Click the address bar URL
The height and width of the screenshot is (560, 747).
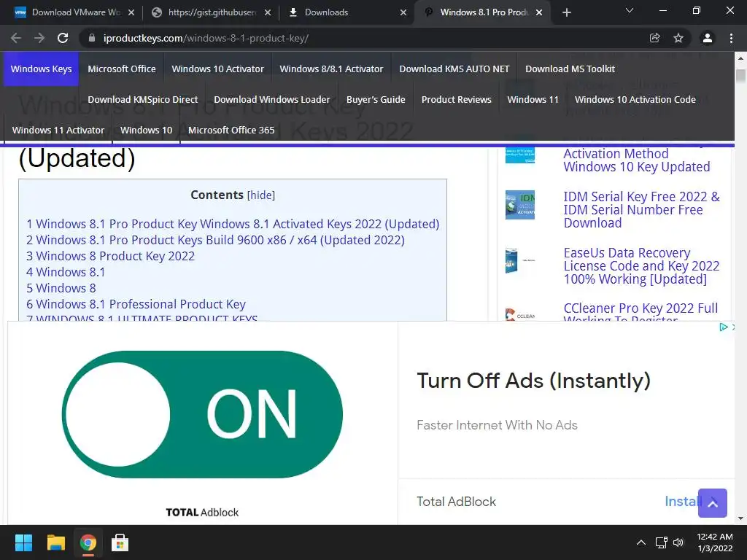(206, 38)
